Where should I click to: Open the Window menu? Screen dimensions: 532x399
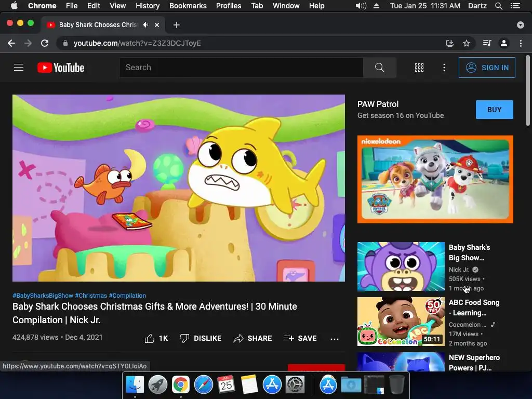(286, 6)
